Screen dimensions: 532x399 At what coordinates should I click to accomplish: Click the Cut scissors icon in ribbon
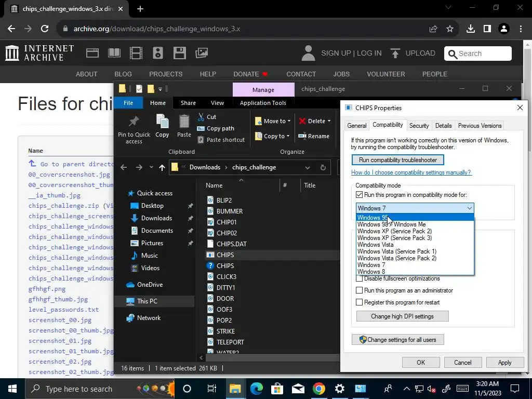pyautogui.click(x=201, y=117)
